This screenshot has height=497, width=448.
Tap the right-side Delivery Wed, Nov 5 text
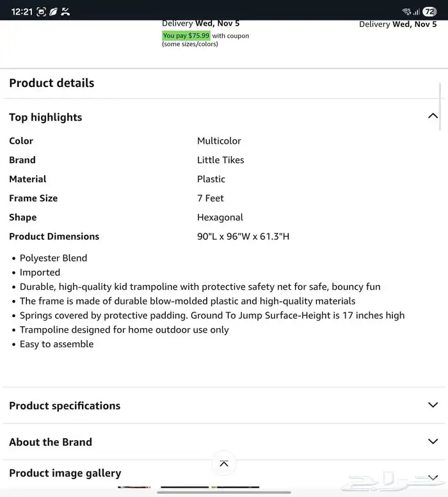click(397, 24)
